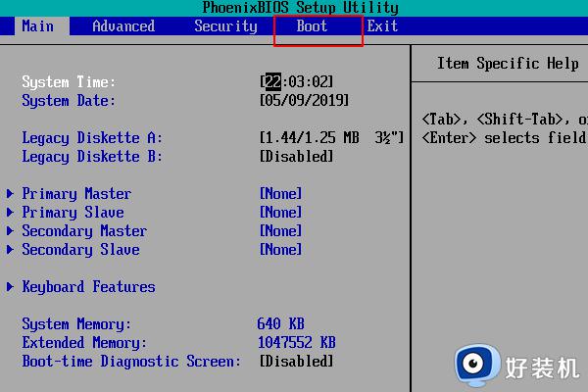This screenshot has width=588, height=392.
Task: Expand the Primary Slave arrow
Action: [x=10, y=213]
